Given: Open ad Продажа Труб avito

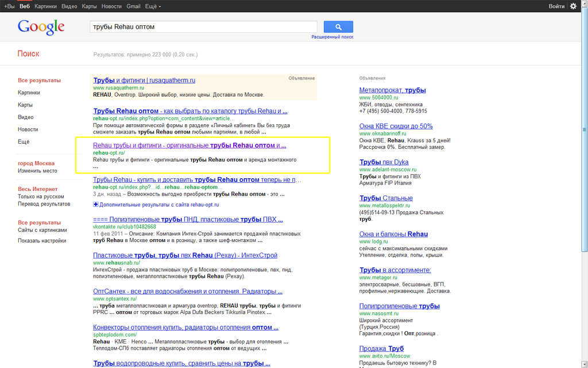Looking at the screenshot, I should 381,348.
